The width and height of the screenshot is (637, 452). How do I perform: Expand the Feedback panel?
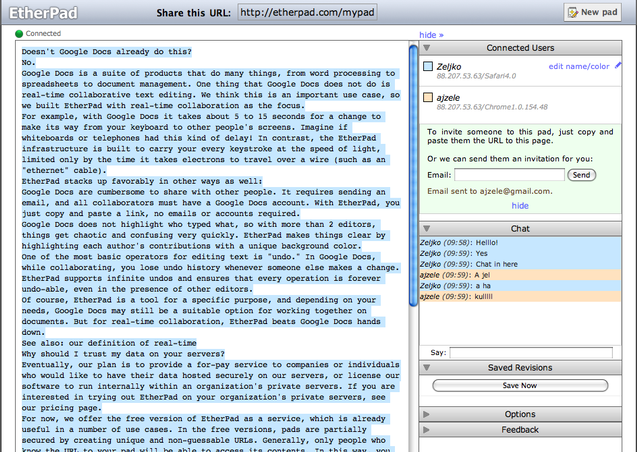426,430
